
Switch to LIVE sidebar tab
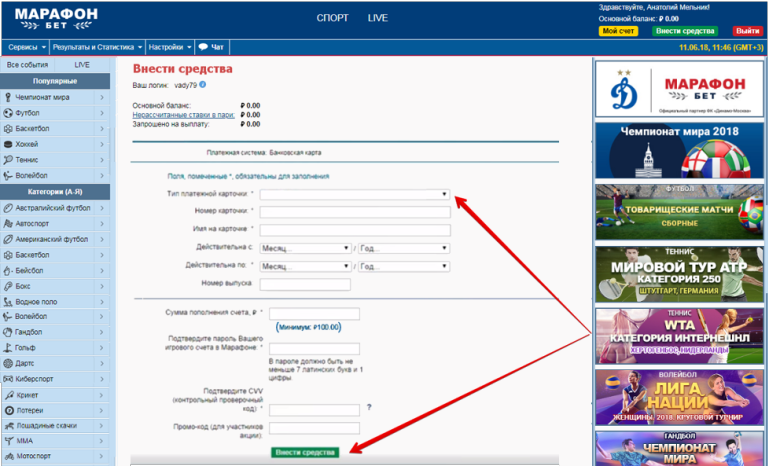click(82, 65)
